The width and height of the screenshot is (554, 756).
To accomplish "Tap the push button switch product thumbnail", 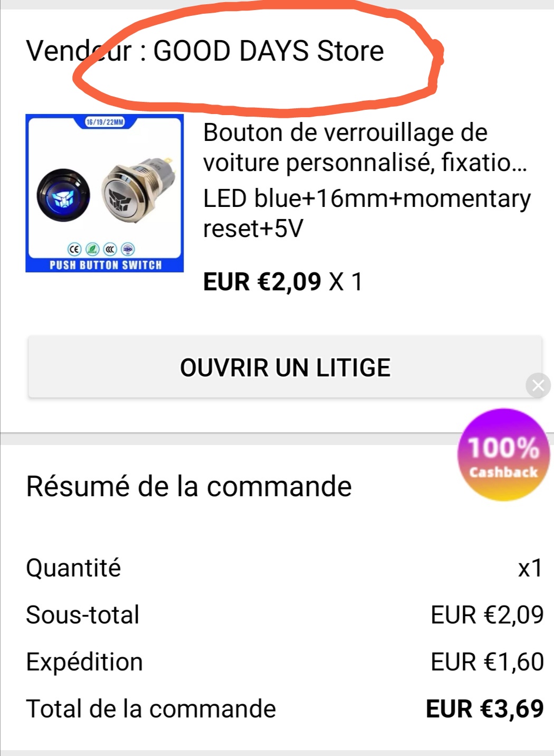I will click(104, 193).
